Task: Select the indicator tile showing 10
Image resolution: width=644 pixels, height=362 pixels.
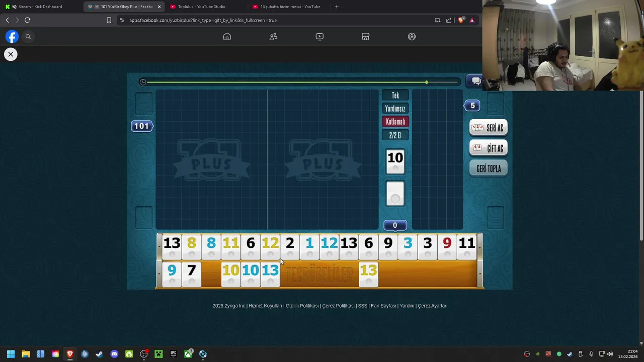Action: [x=395, y=162]
